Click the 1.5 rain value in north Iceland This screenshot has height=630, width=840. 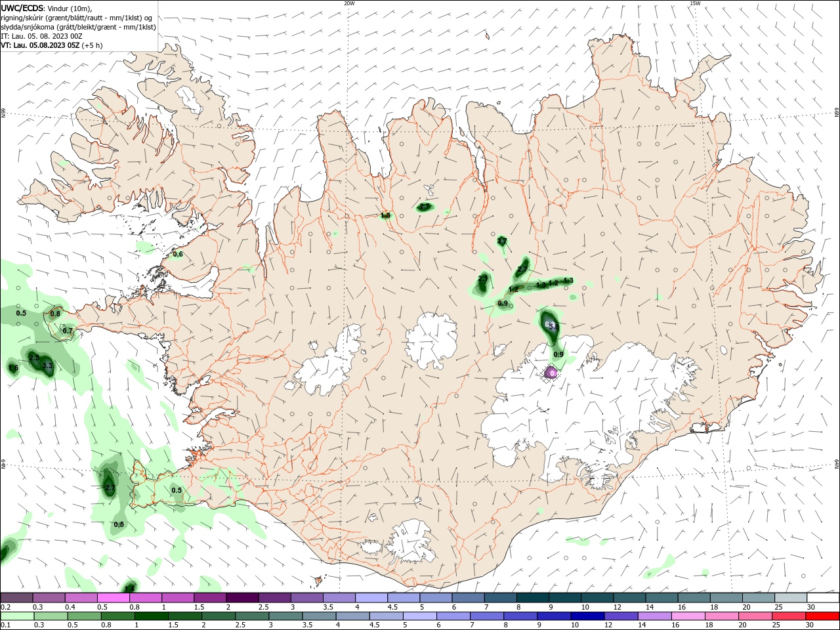[386, 215]
